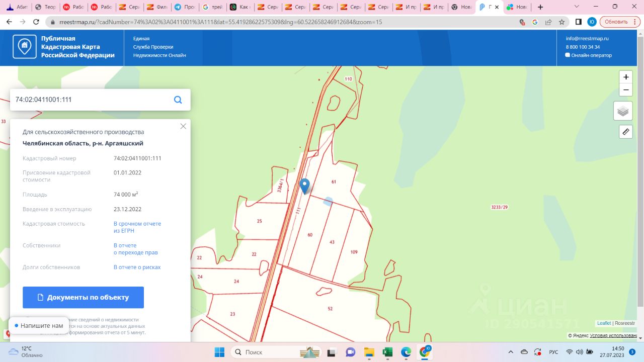Open Excel from taskbar
Image resolution: width=644 pixels, height=362 pixels.
click(387, 352)
